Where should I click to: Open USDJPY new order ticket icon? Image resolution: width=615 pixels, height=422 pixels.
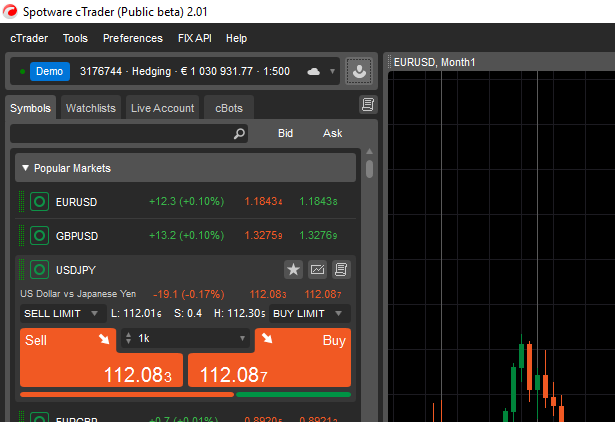[x=341, y=269]
